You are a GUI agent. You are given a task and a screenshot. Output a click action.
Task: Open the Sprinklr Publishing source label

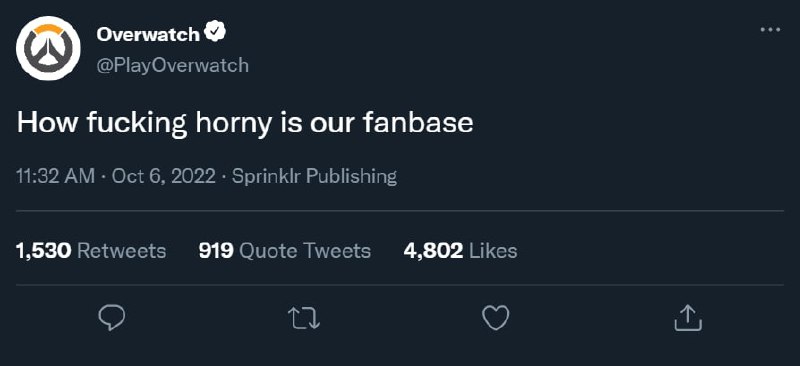314,177
